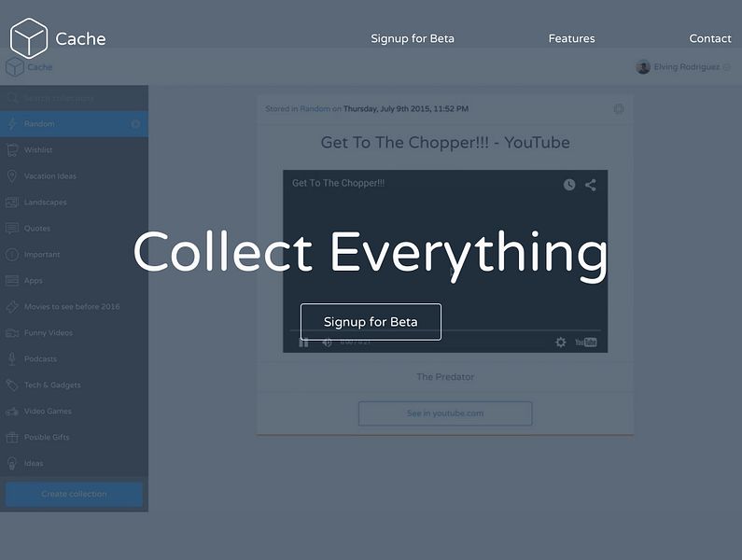Open Important collection

click(74, 255)
